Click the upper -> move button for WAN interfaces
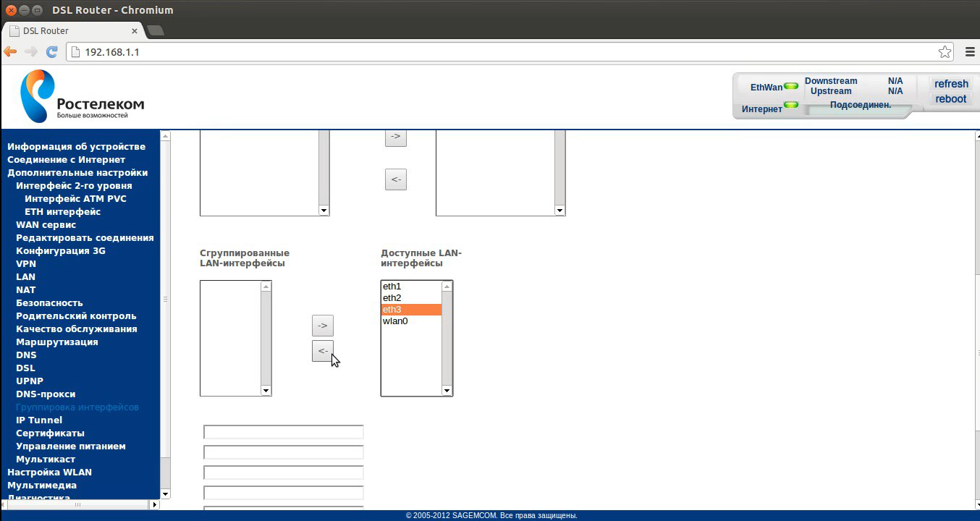Viewport: 980px width, 521px height. 395,137
